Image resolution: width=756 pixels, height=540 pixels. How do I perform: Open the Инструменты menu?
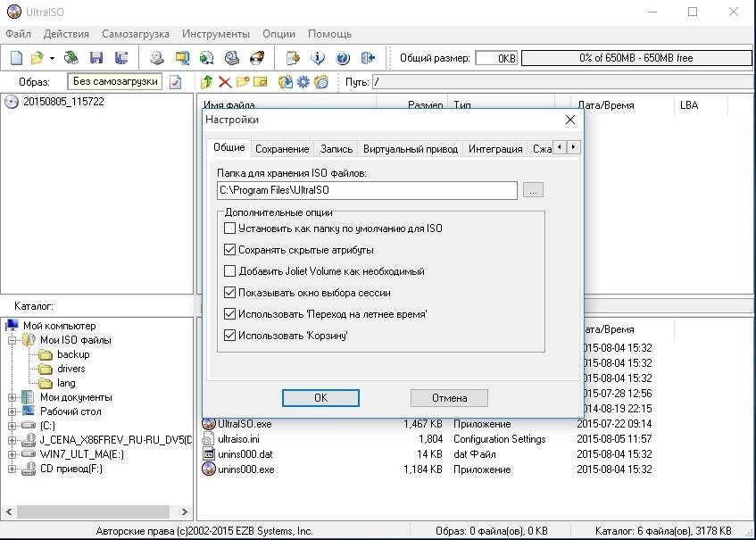click(x=215, y=34)
